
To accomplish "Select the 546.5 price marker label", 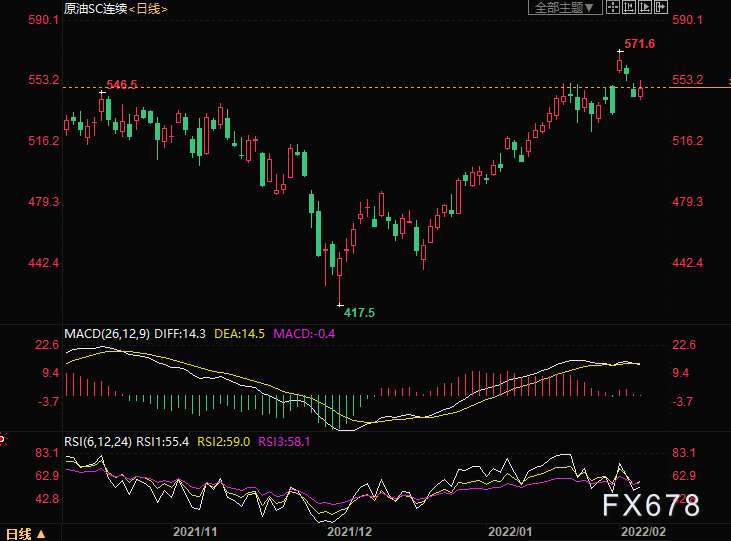I will pyautogui.click(x=122, y=84).
